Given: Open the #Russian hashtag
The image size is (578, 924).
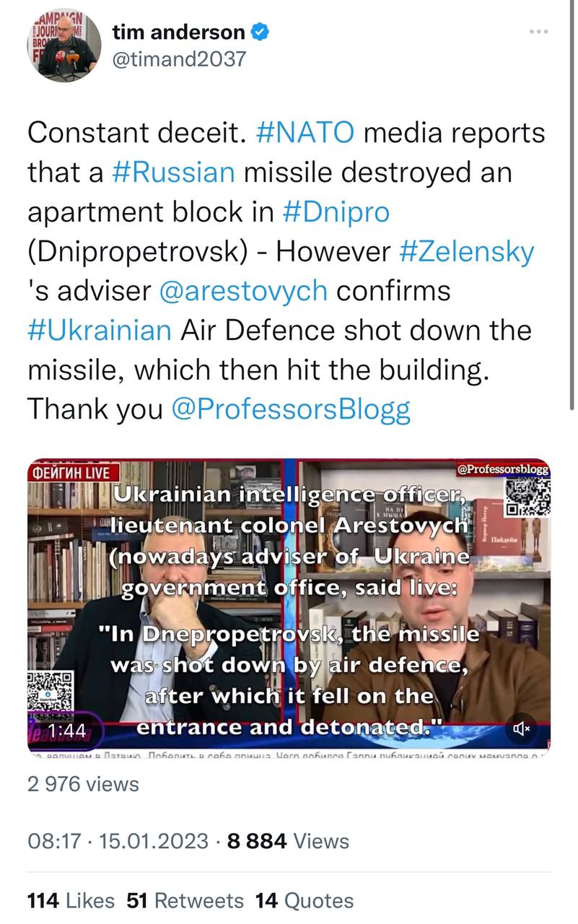Looking at the screenshot, I should click(x=174, y=173).
